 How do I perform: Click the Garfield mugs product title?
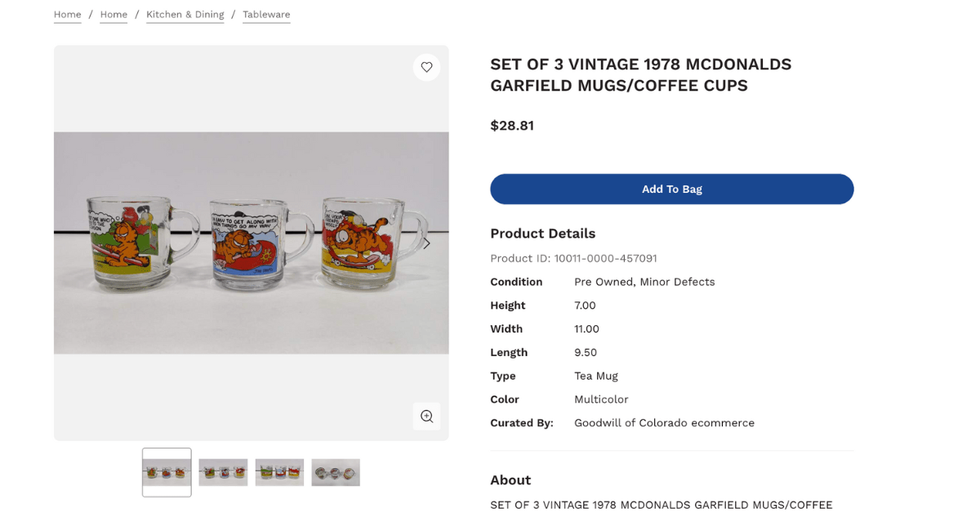pyautogui.click(x=640, y=75)
